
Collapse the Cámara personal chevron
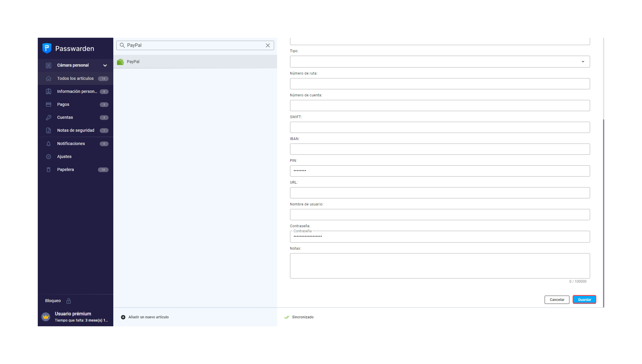(105, 65)
